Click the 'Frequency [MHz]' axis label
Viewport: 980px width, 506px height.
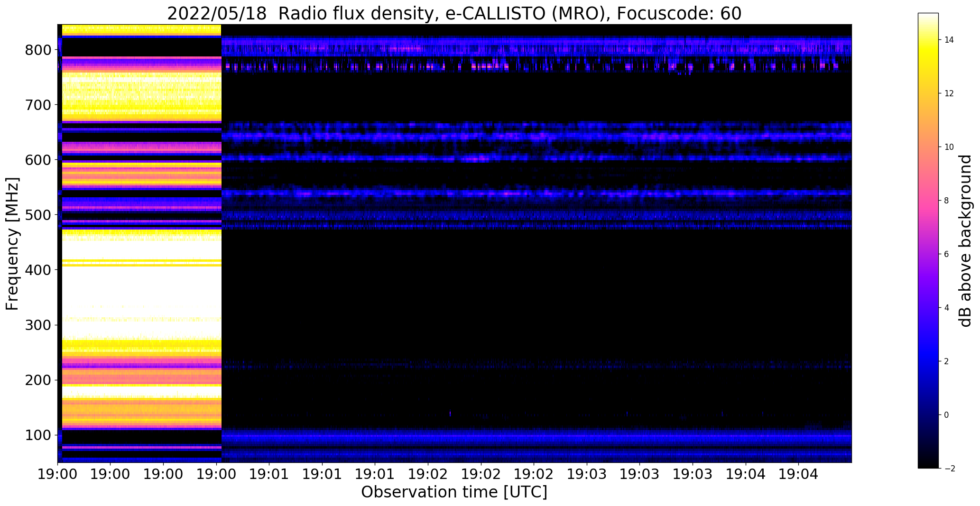click(x=13, y=244)
